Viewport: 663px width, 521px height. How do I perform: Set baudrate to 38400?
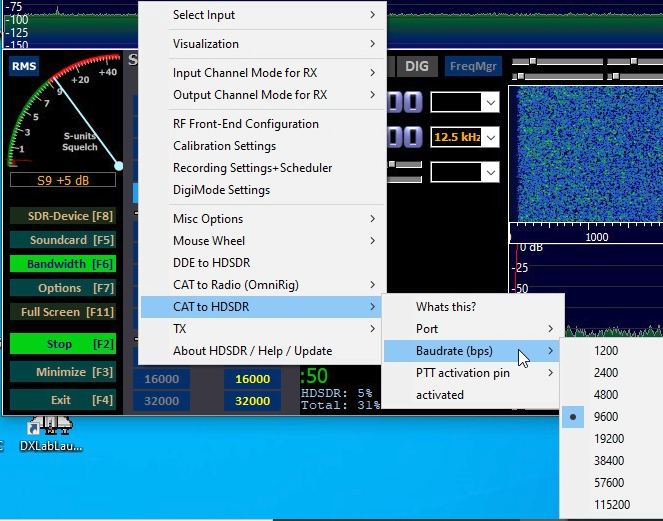[x=612, y=461]
